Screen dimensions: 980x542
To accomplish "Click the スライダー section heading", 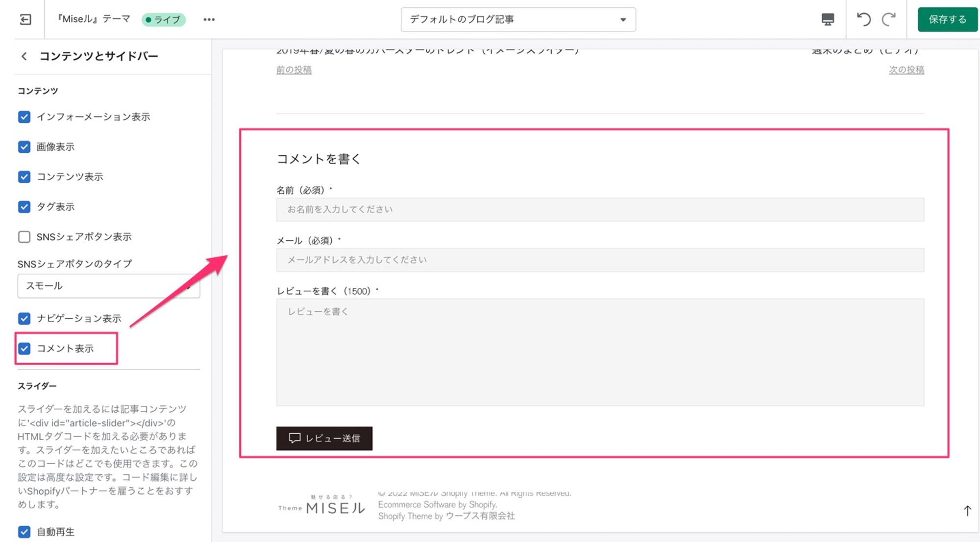I will click(x=37, y=386).
